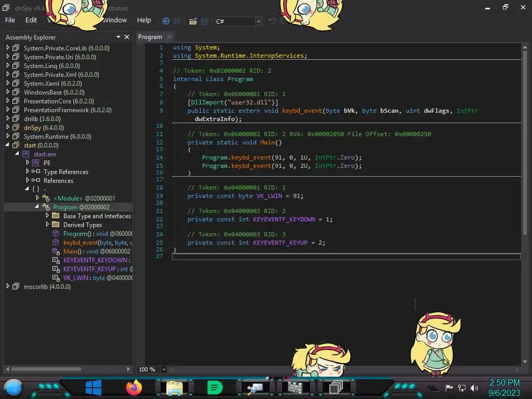The image size is (532, 399).
Task: Click the KEYEVENTF_KEYUP constant icon
Action: (x=56, y=269)
